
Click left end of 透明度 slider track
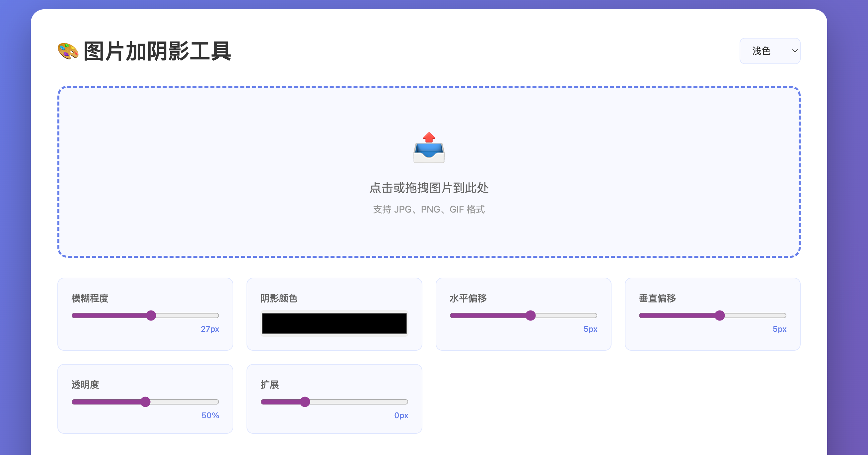click(x=74, y=402)
